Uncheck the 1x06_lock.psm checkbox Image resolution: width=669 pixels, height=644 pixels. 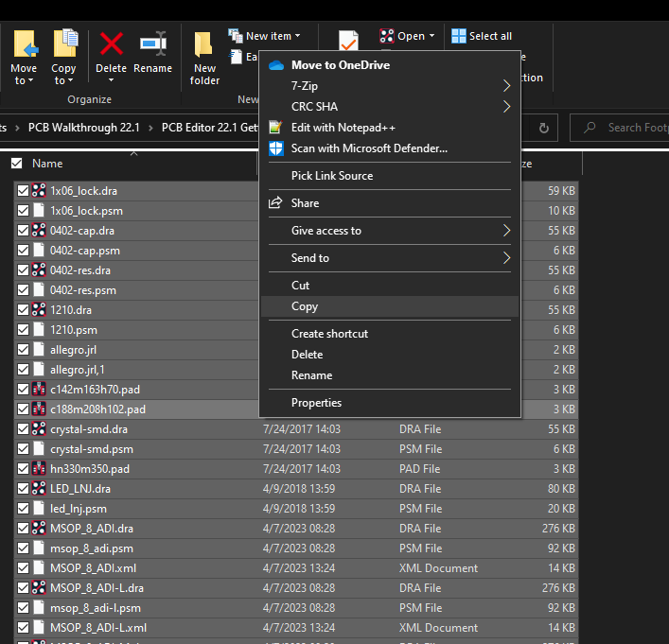click(23, 210)
